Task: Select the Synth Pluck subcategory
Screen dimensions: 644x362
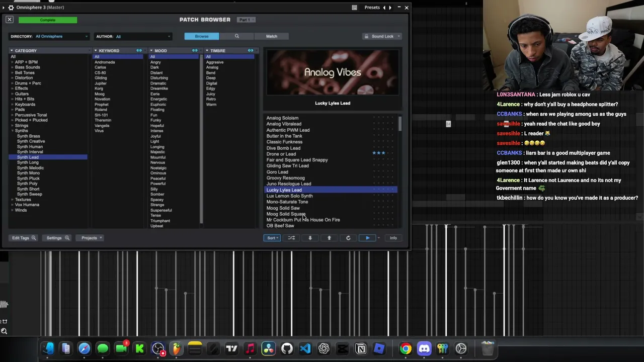Action: tap(28, 178)
